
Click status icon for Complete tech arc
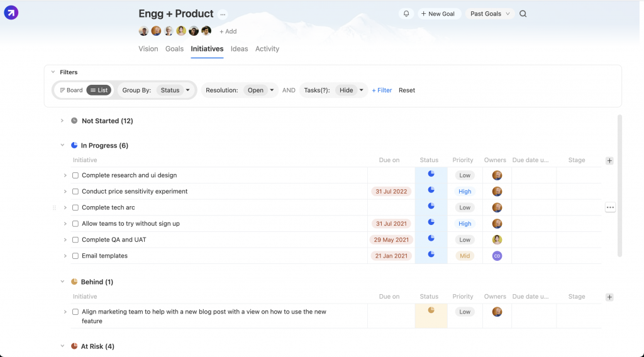431,206
